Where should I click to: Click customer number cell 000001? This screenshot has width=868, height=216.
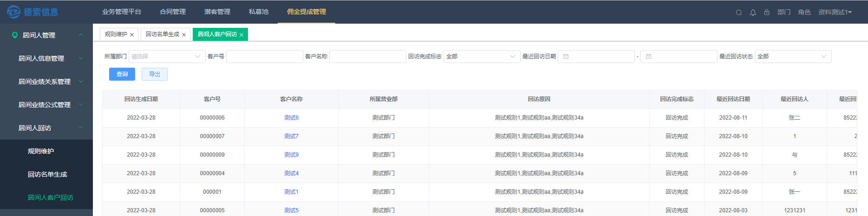click(212, 192)
